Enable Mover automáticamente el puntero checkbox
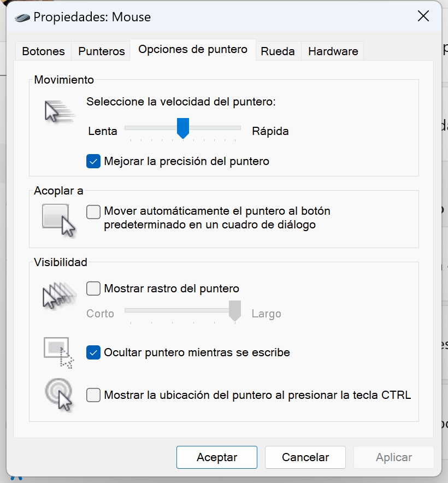Screen dimensions: 448x483 93,211
